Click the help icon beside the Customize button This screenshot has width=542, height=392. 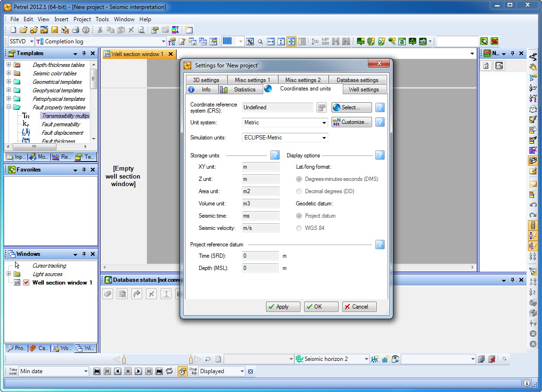click(x=380, y=122)
